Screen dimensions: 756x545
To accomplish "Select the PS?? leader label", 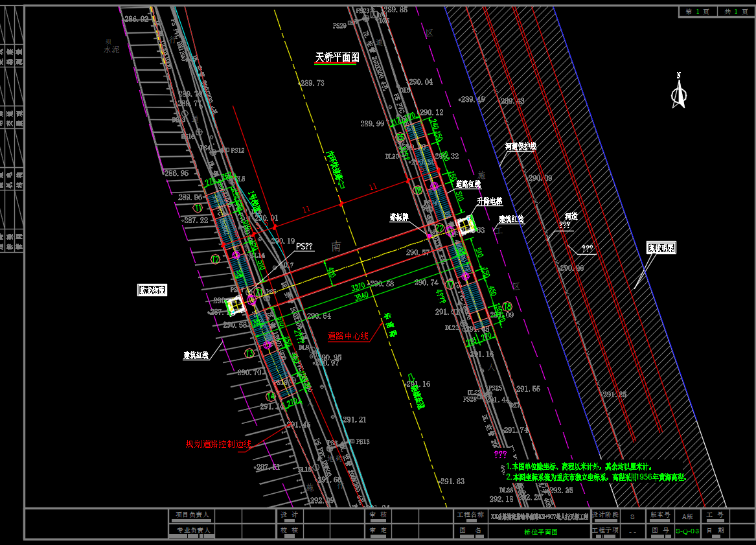I will pyautogui.click(x=304, y=247).
